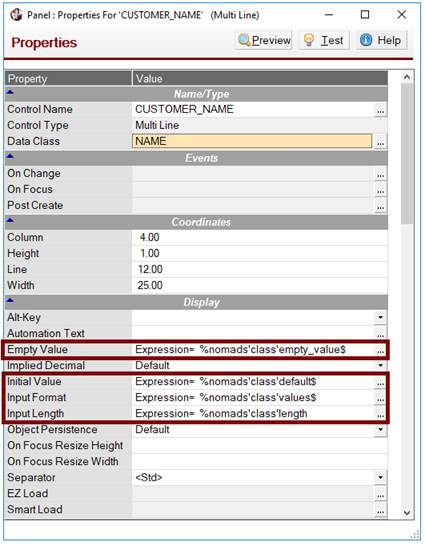Image resolution: width=425 pixels, height=546 pixels.
Task: Click the Data Class NAME field
Action: point(252,141)
